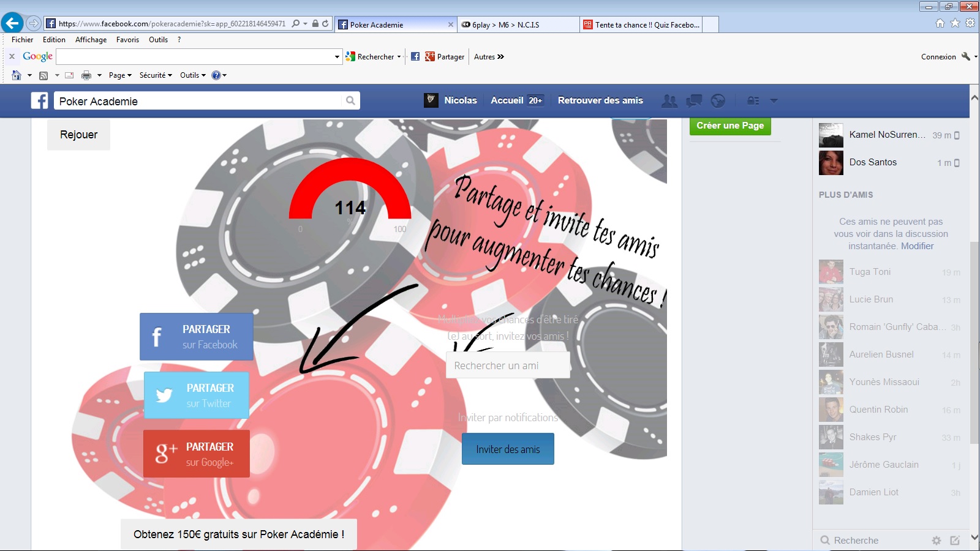
Task: Close the Poker Academie tab
Action: coord(451,24)
